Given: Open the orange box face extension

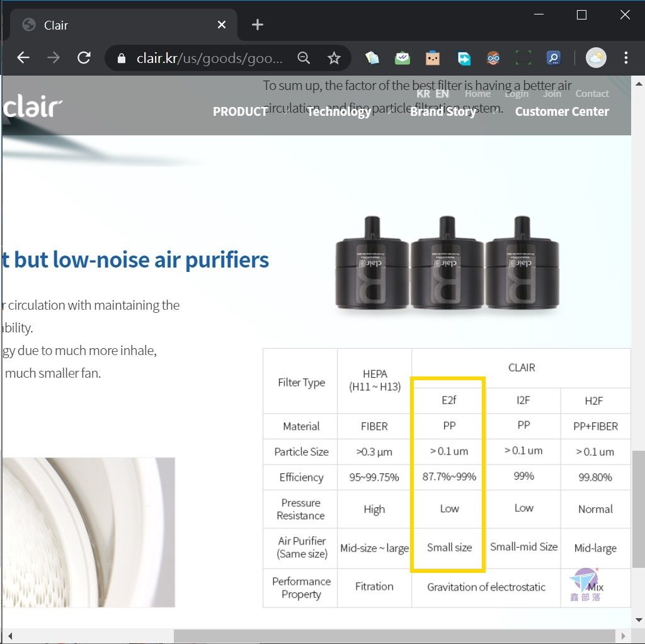Looking at the screenshot, I should coord(433,58).
